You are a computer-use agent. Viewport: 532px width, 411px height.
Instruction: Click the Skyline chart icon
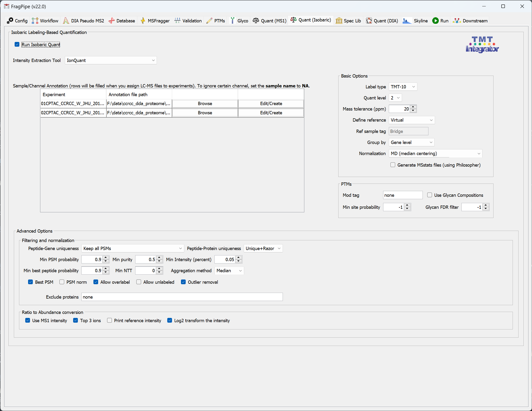[x=407, y=21]
